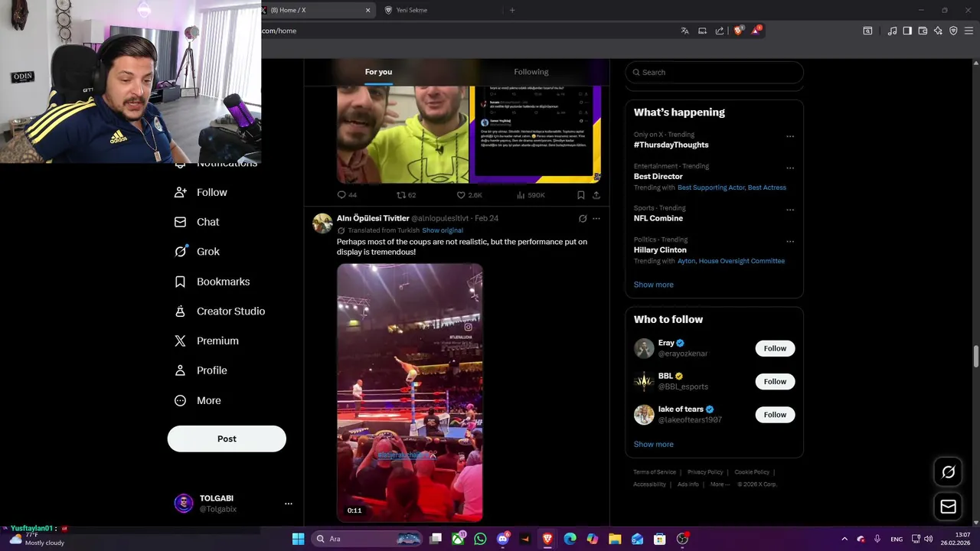980x551 pixels.
Task: Open WhatsApp from the taskbar
Action: pyautogui.click(x=480, y=539)
